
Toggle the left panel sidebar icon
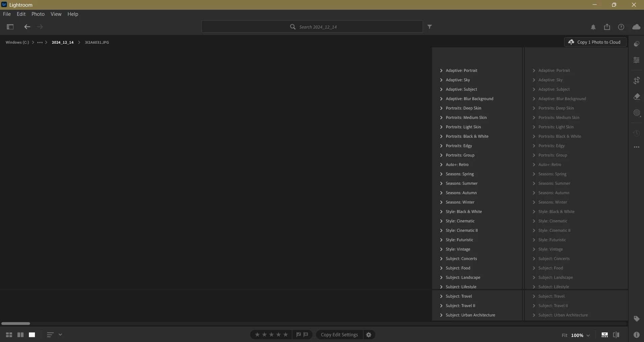tap(10, 27)
